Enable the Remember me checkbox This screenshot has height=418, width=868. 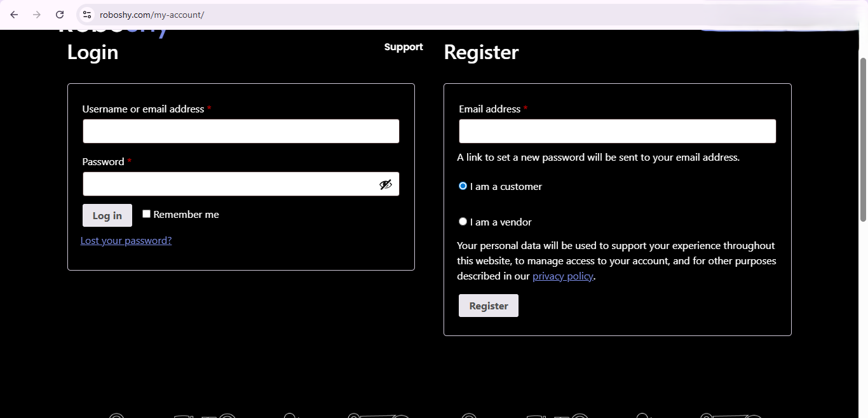pyautogui.click(x=146, y=214)
